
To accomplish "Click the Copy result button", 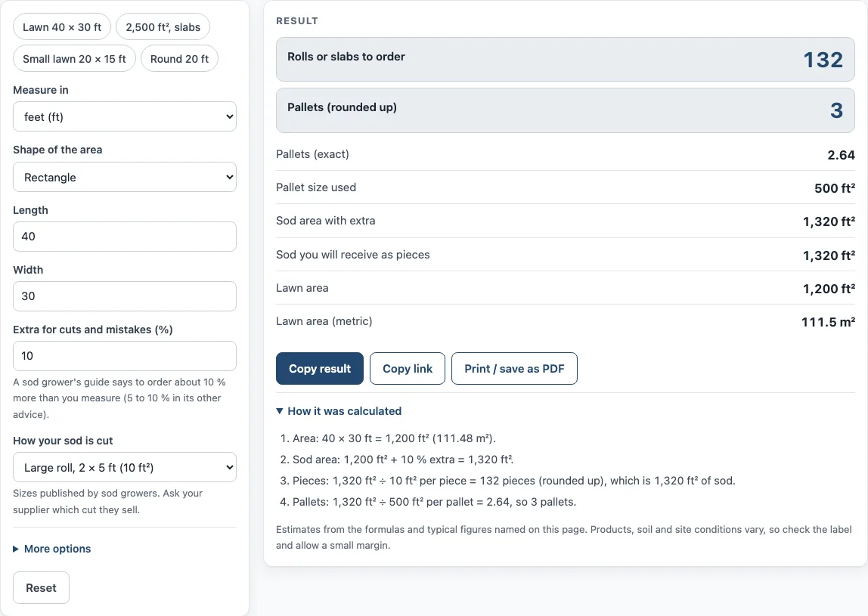I will coord(320,369).
